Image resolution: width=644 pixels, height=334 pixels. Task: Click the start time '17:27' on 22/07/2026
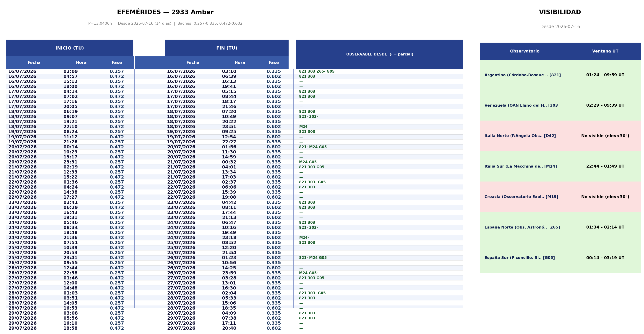pyautogui.click(x=70, y=197)
